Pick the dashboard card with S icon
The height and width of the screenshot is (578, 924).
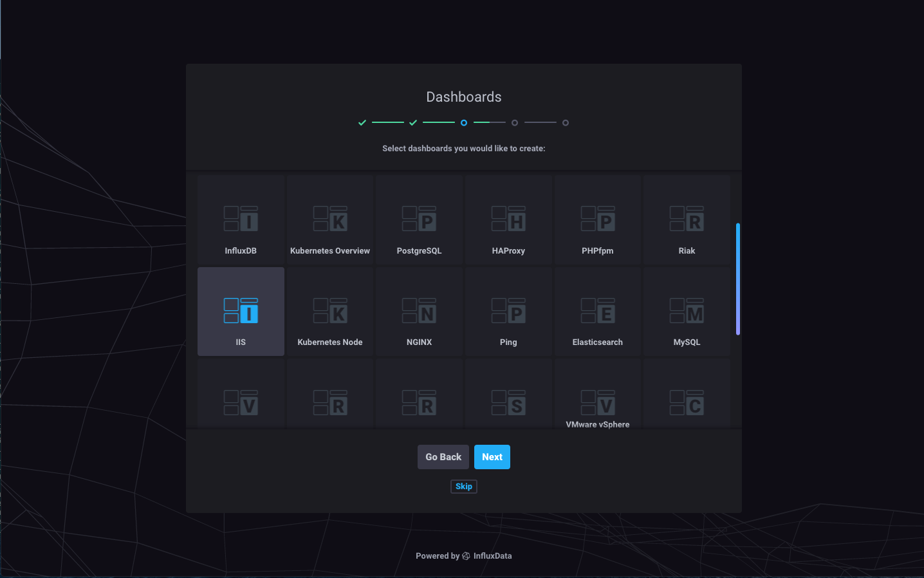click(508, 394)
